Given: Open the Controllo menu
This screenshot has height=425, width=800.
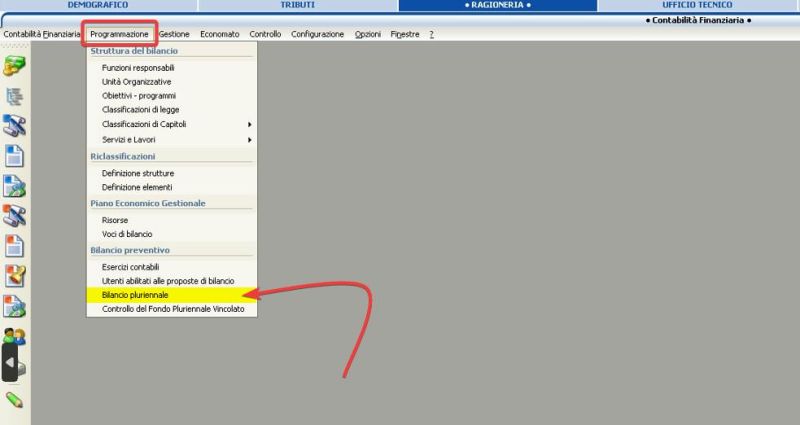Looking at the screenshot, I should click(x=265, y=34).
